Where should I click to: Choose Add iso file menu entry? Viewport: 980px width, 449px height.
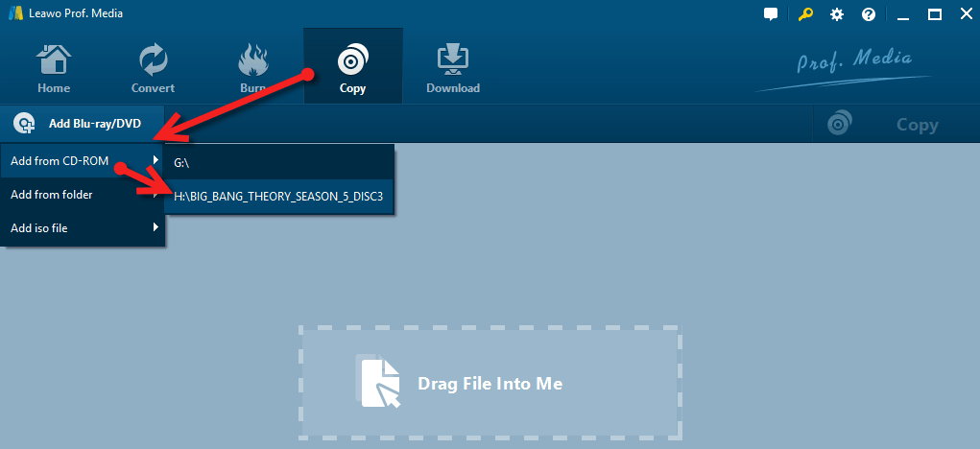pyautogui.click(x=83, y=228)
